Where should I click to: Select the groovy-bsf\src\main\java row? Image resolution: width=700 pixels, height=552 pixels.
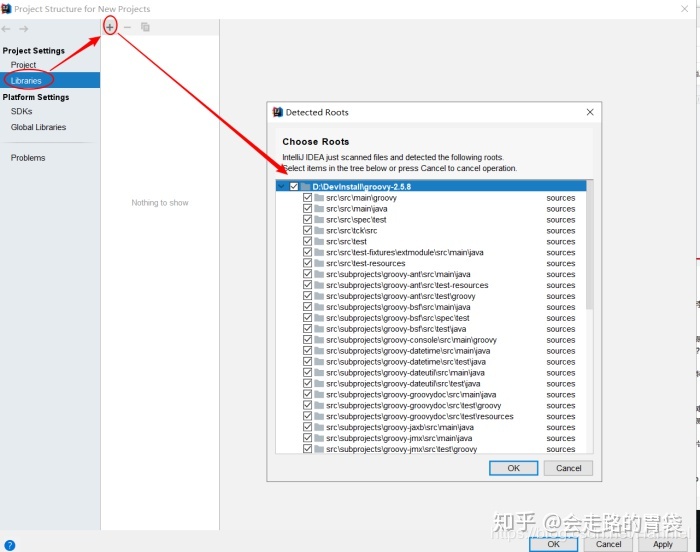[x=431, y=307]
